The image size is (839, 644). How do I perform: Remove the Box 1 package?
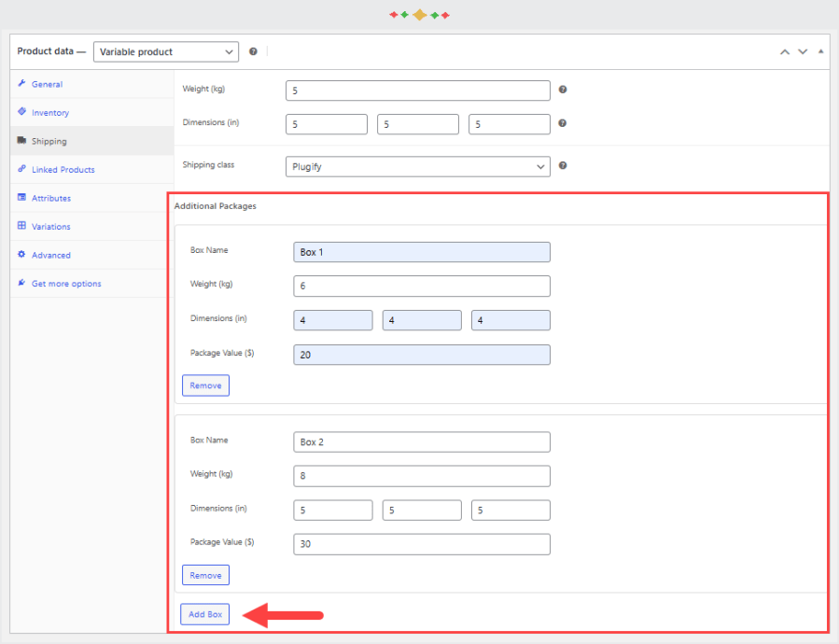pyautogui.click(x=205, y=385)
